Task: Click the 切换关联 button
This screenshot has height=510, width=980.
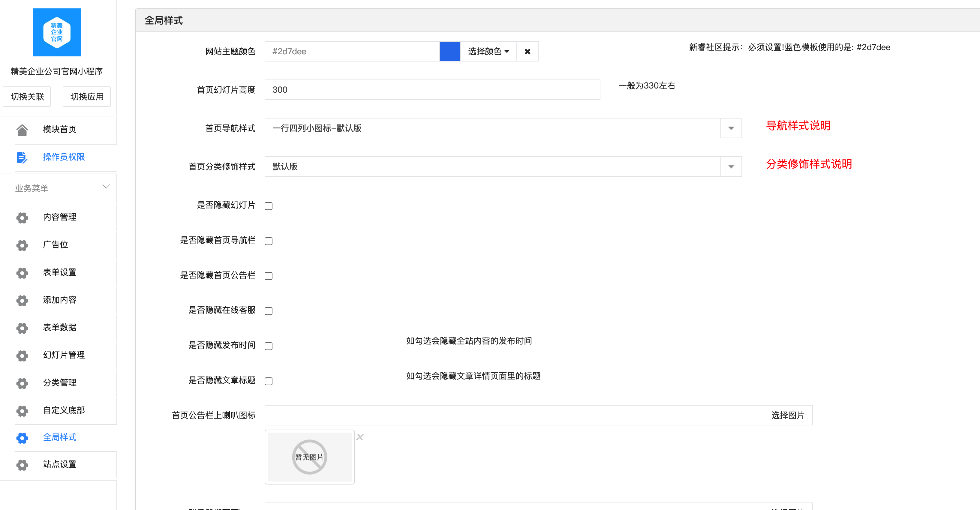Action: [27, 97]
